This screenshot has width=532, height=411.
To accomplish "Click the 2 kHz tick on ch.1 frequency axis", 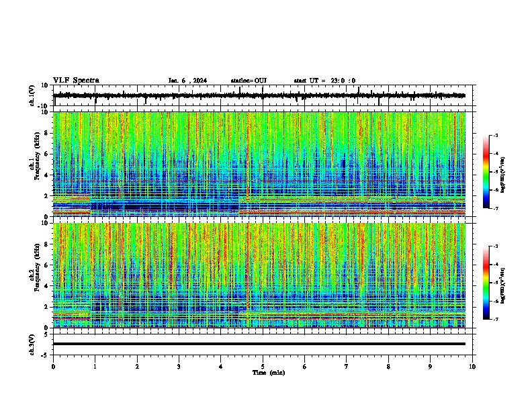I will pyautogui.click(x=47, y=196).
